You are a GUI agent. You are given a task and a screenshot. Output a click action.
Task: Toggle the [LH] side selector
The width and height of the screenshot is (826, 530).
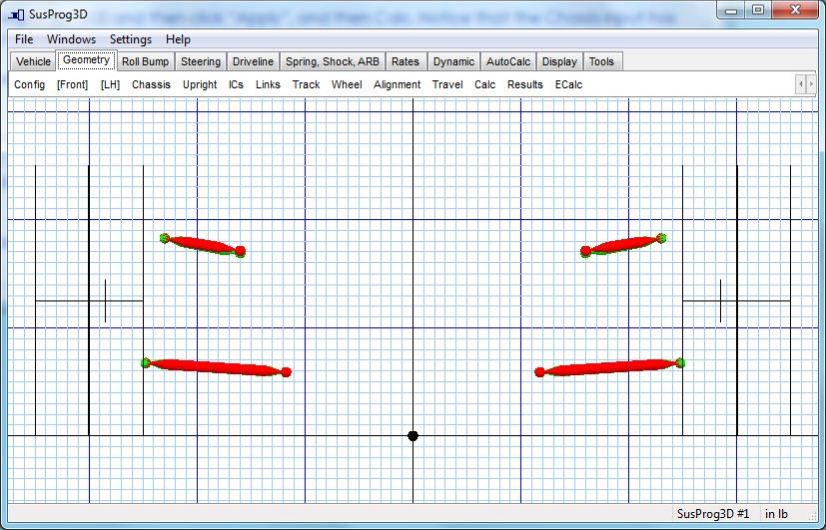[110, 85]
